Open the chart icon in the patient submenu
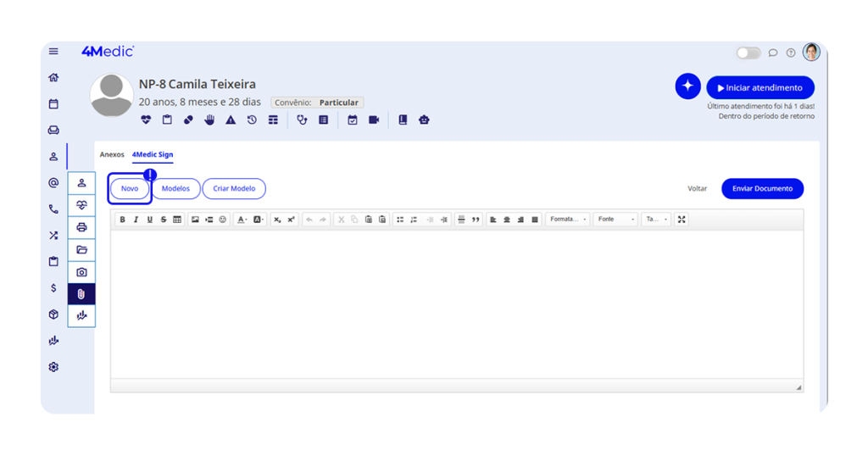The width and height of the screenshot is (868, 456). (81, 315)
